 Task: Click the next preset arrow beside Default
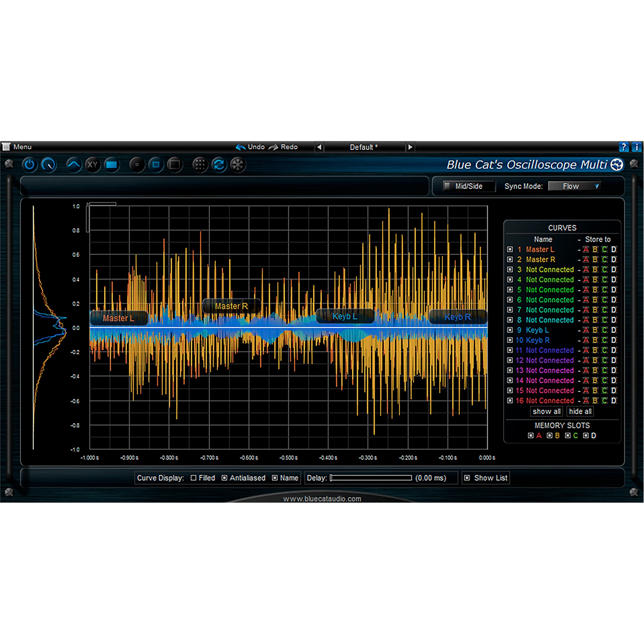[410, 147]
